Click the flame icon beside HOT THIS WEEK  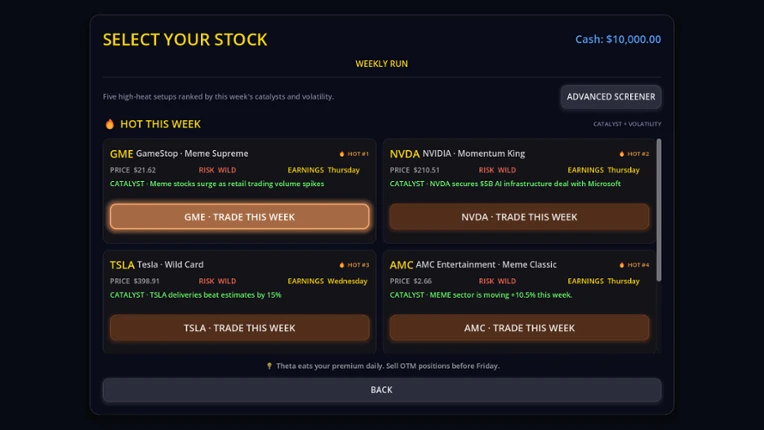tap(110, 124)
